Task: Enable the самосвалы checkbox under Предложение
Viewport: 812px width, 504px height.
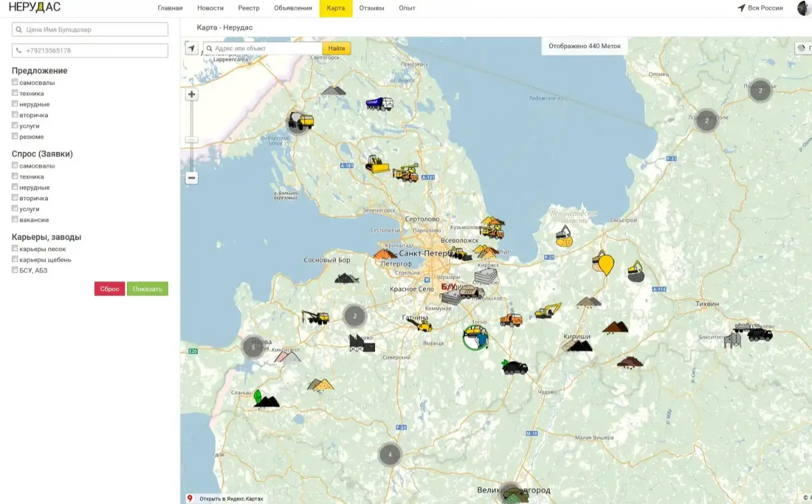Action: tap(15, 82)
